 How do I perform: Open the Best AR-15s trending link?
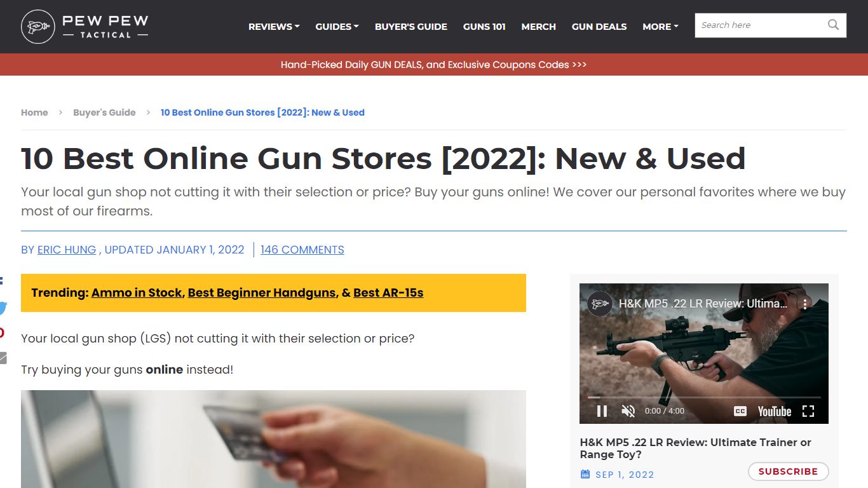pyautogui.click(x=388, y=293)
